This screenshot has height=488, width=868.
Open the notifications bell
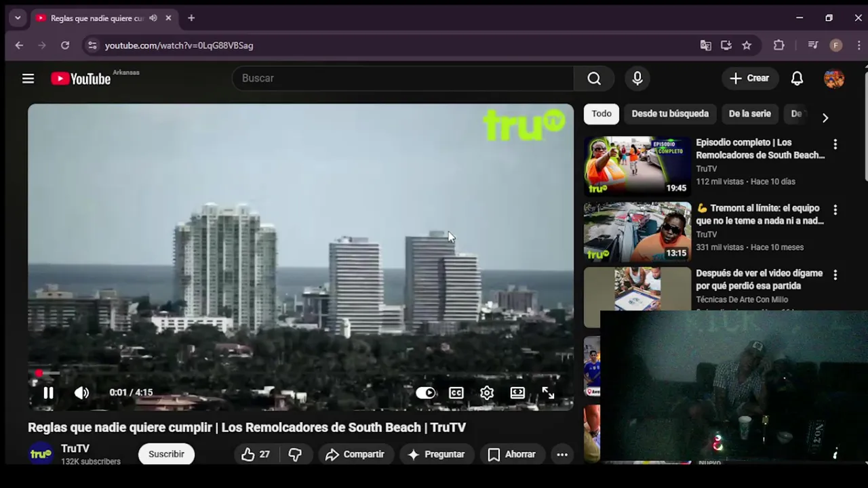coord(797,79)
